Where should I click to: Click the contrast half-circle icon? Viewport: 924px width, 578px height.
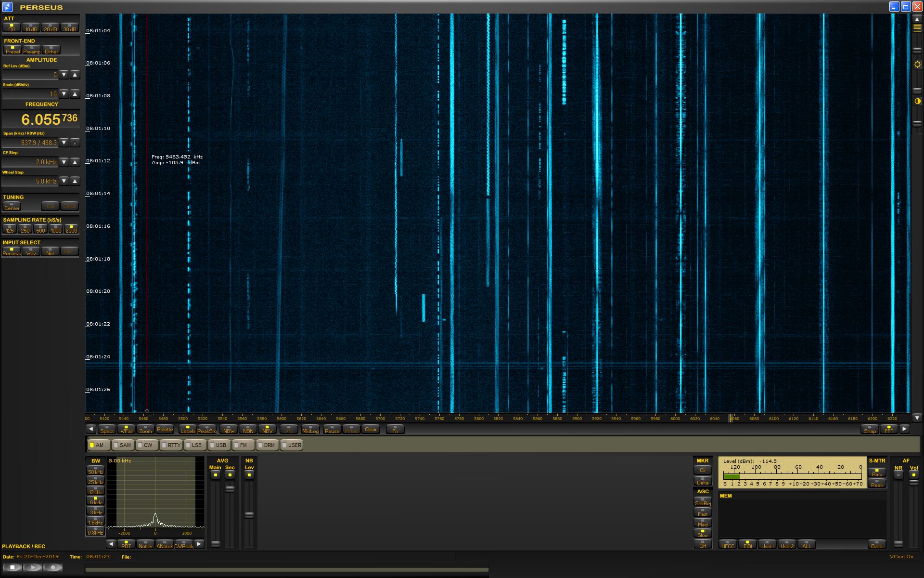tap(917, 101)
